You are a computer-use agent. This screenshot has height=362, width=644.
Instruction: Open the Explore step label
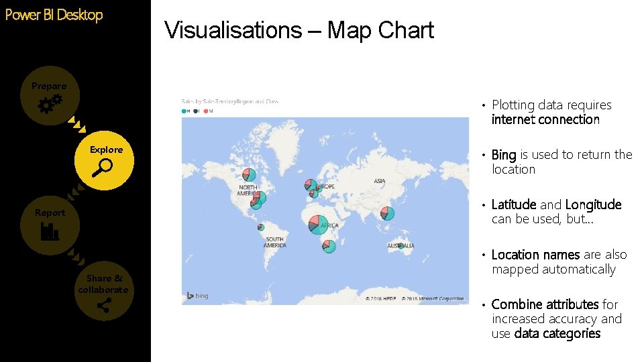[107, 149]
